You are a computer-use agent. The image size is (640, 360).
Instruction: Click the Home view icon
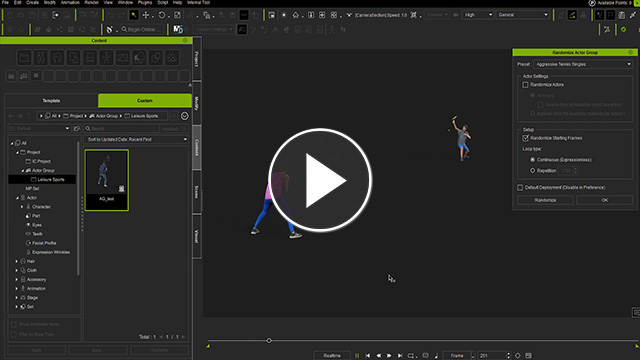coord(296,15)
